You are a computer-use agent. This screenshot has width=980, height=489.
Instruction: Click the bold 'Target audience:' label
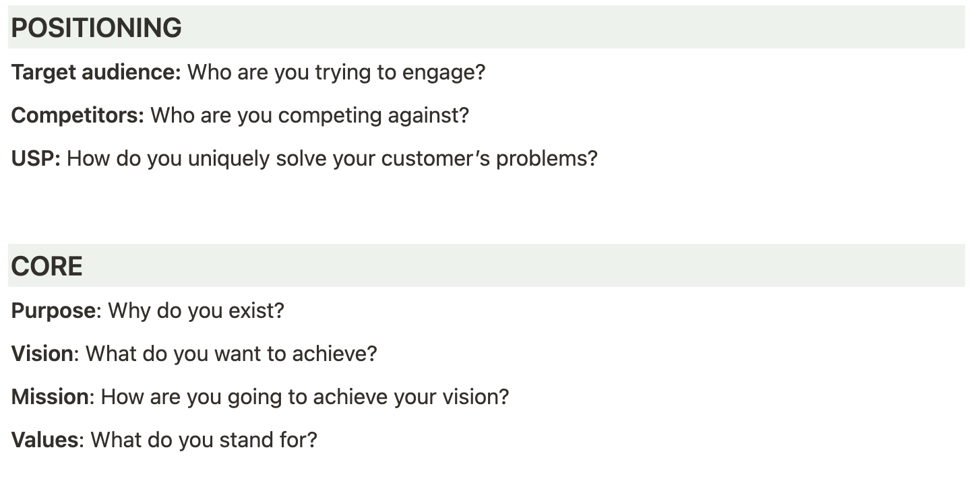pyautogui.click(x=96, y=72)
